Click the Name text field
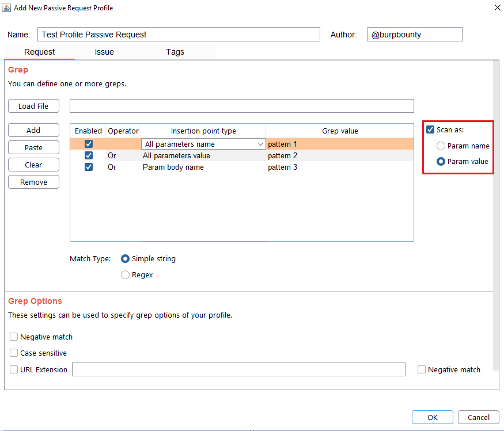The image size is (504, 431). tap(179, 35)
